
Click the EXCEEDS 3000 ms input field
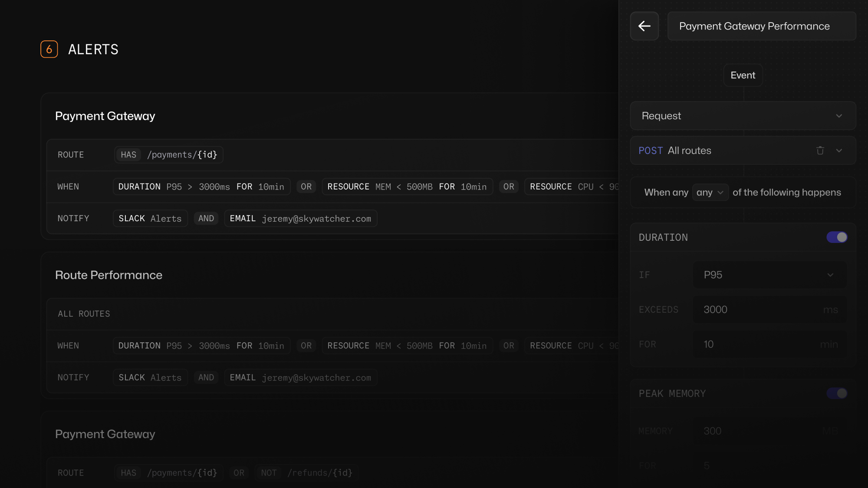coord(769,310)
